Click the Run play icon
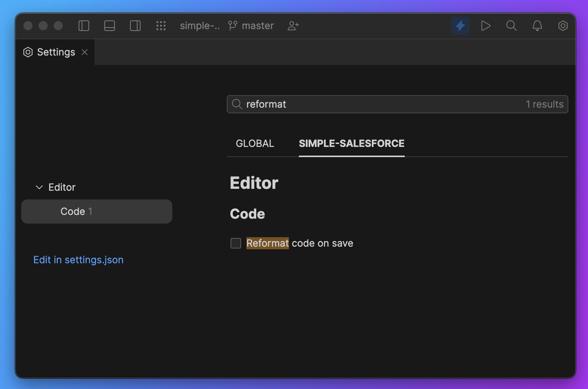The image size is (588, 389). [486, 26]
